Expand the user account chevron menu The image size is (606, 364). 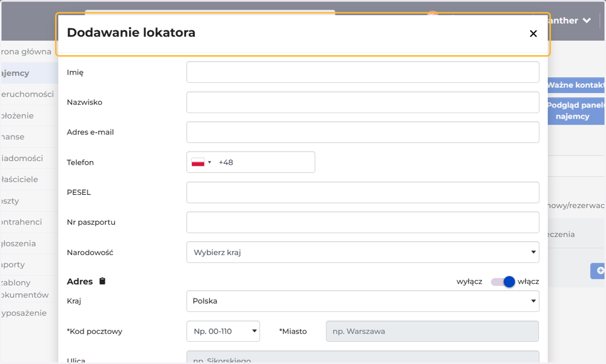click(x=586, y=21)
